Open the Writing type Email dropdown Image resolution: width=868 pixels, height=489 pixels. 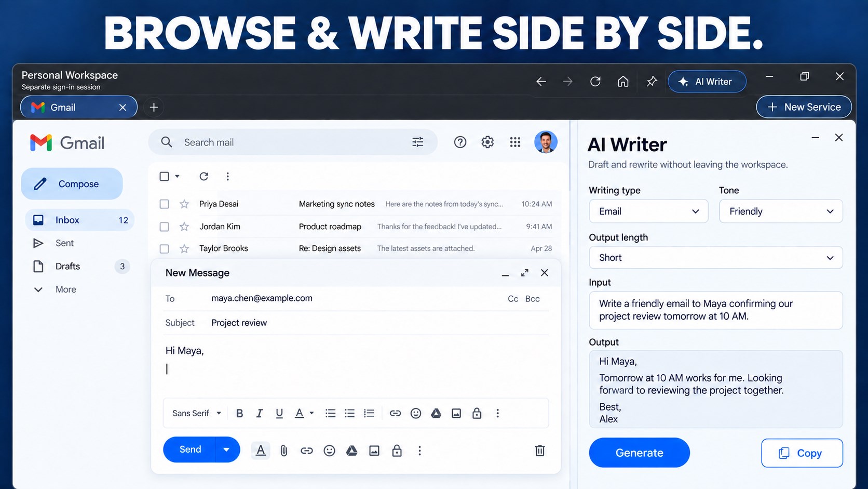648,212
